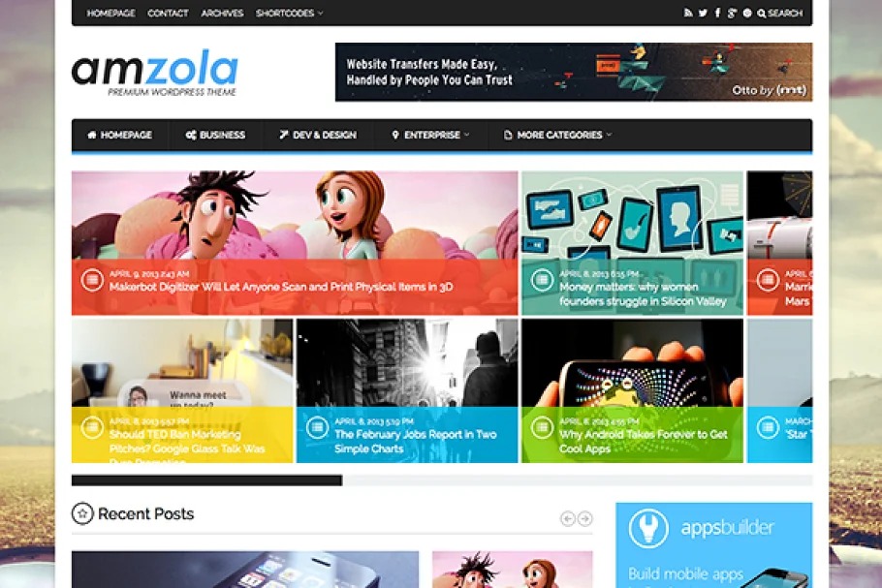The height and width of the screenshot is (588, 882).
Task: Select the Business menu item
Action: tap(215, 135)
